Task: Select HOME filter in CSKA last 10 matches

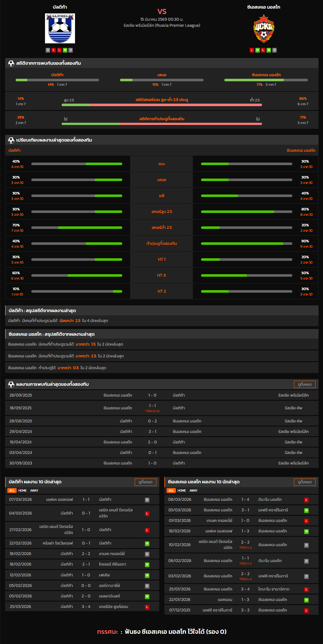Action: (182, 491)
